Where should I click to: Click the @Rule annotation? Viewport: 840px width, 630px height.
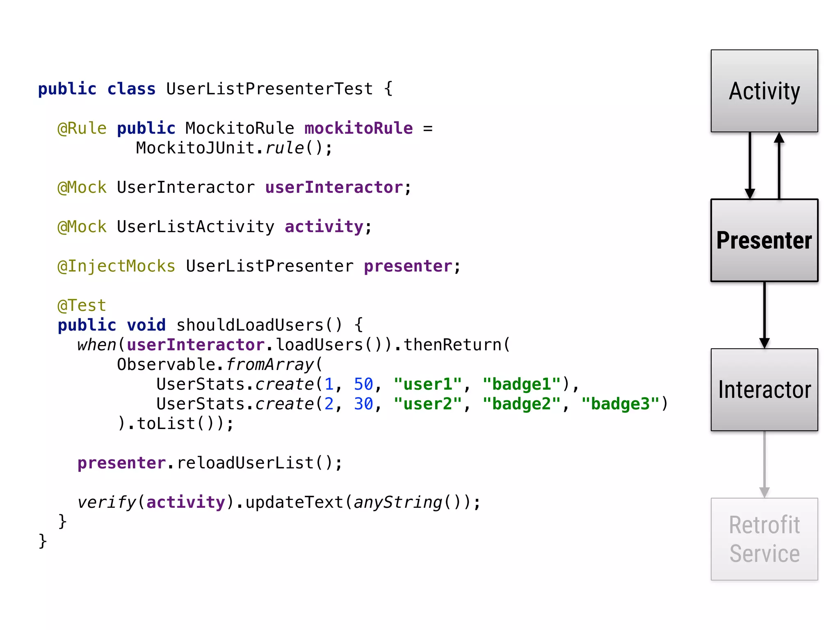point(82,128)
